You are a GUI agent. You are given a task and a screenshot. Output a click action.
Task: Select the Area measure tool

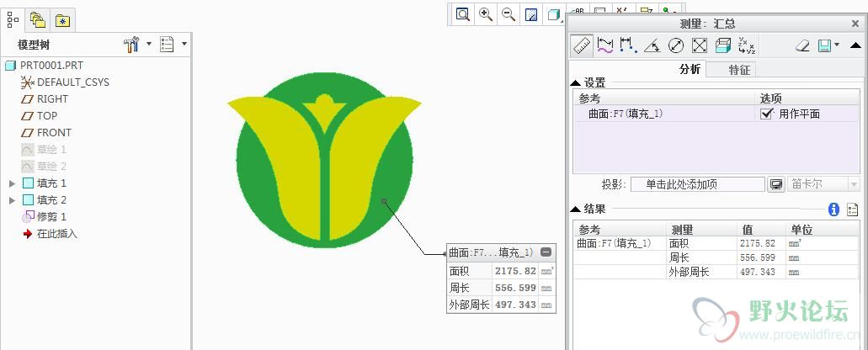click(x=700, y=45)
